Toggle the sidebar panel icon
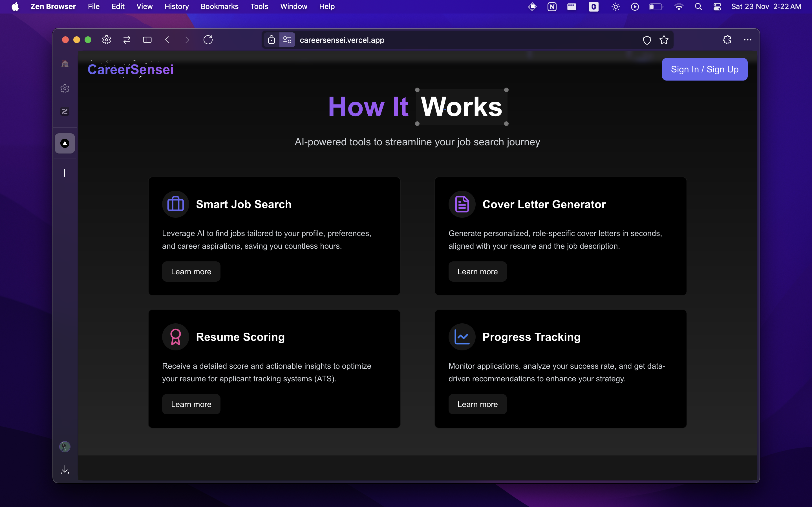This screenshot has height=507, width=812. pos(147,40)
